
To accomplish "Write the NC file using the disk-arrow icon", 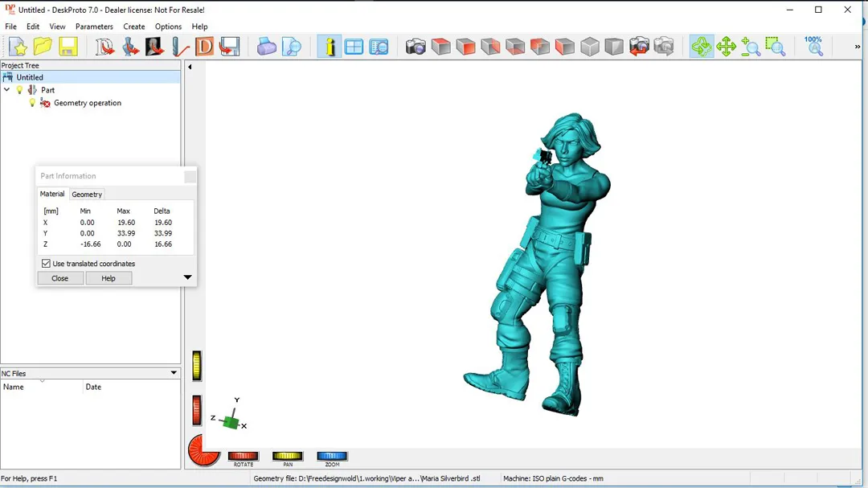I will (x=229, y=47).
